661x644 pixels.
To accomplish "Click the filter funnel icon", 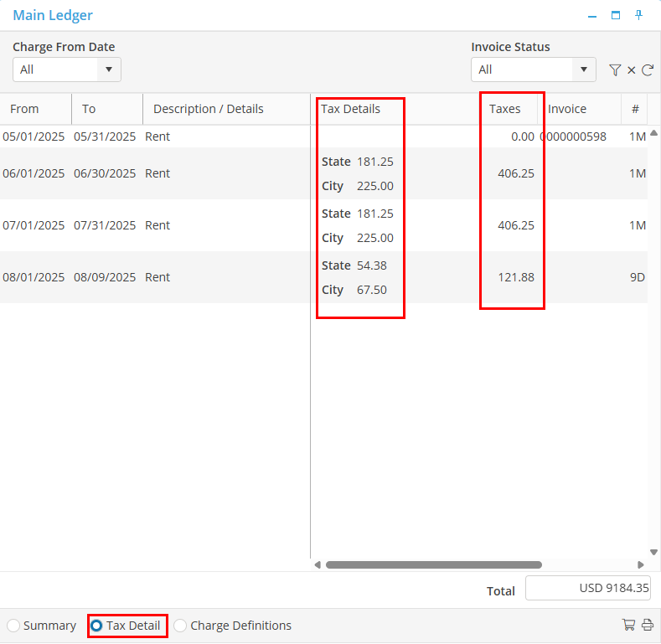I will click(x=615, y=70).
